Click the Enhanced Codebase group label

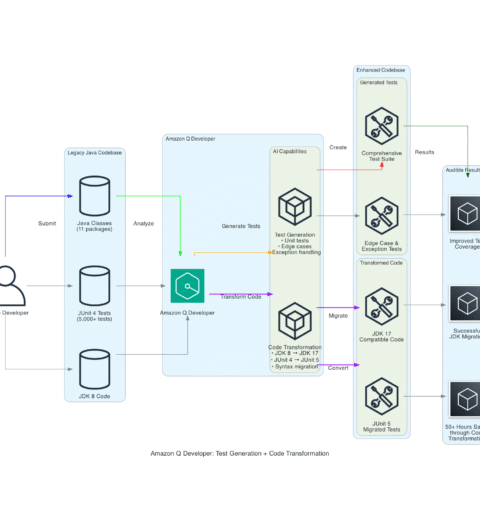coord(381,70)
